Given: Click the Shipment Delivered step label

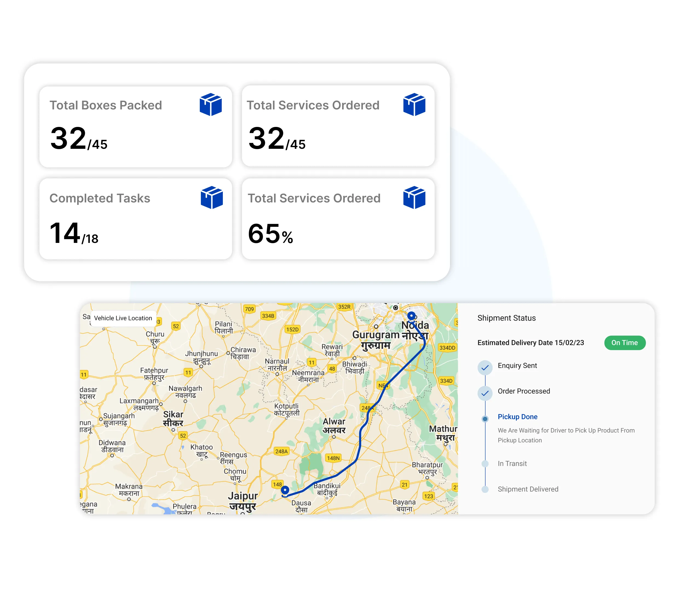Looking at the screenshot, I should tap(528, 489).
